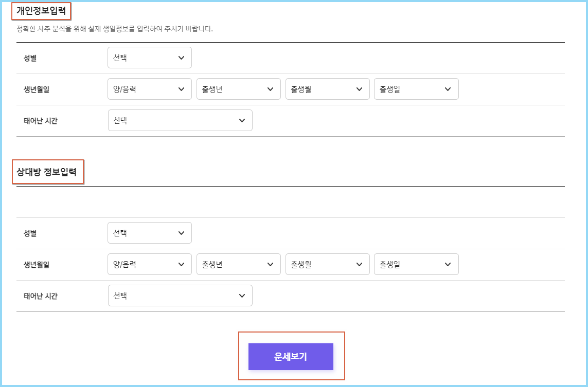Image resolution: width=588 pixels, height=387 pixels.
Task: Open the 태어난 시간 birth time selector for yourself
Action: point(180,120)
